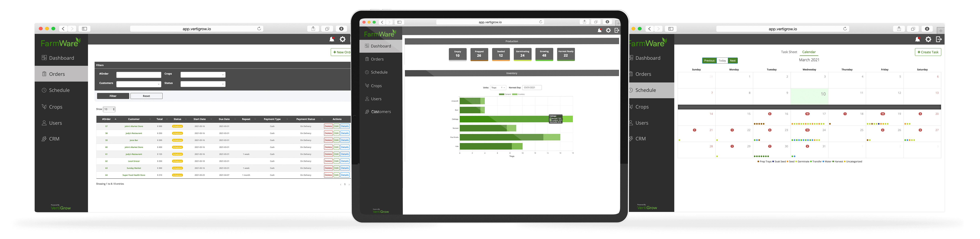The width and height of the screenshot is (980, 239).
Task: Select Customers in the tablet window sidebar
Action: (x=378, y=112)
